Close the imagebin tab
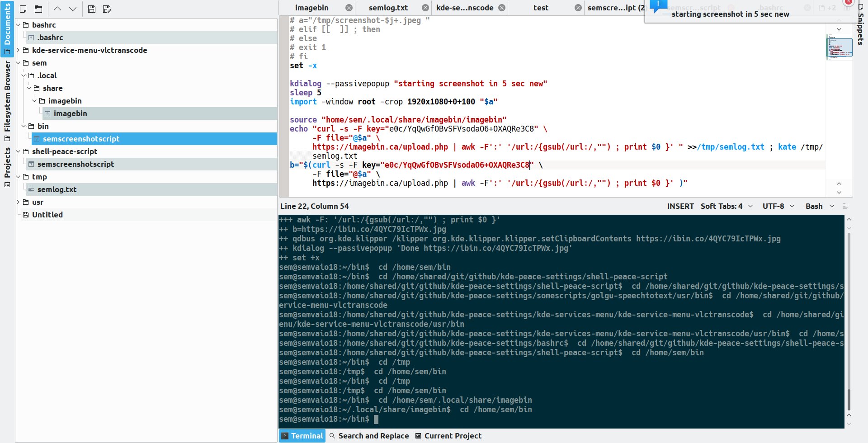 (x=349, y=8)
